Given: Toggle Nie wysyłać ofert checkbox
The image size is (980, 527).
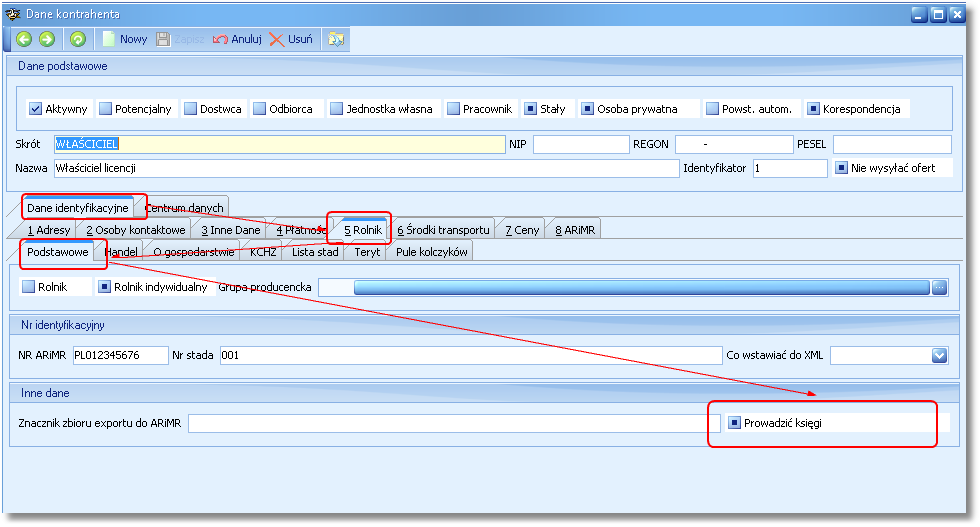Looking at the screenshot, I should click(x=842, y=168).
